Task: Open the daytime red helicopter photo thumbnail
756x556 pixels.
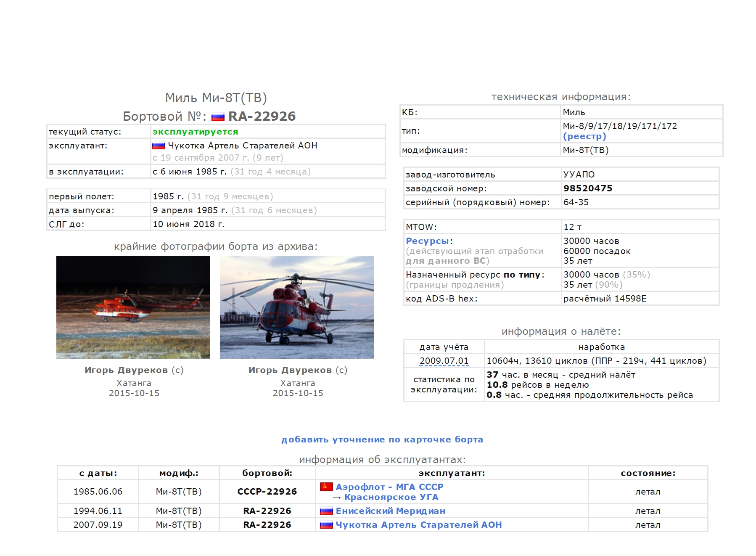Action: click(x=296, y=307)
